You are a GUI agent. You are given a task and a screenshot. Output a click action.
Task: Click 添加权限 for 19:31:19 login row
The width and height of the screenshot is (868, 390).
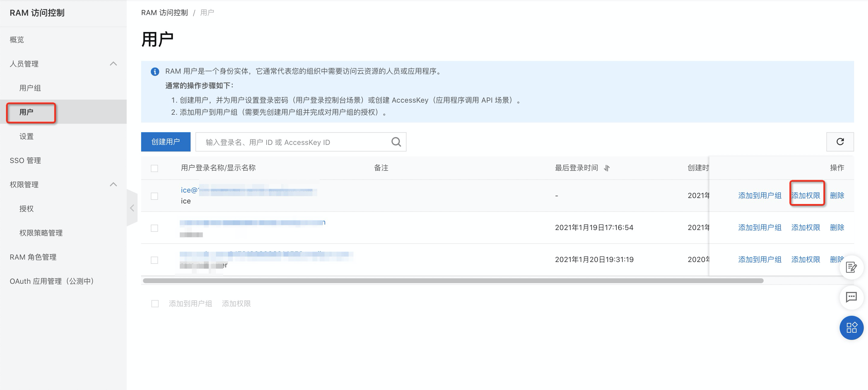point(805,260)
